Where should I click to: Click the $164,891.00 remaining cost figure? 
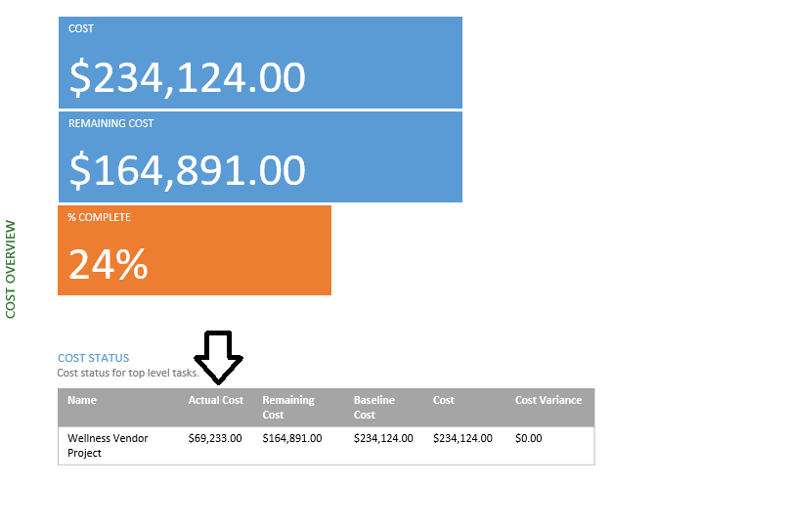187,170
